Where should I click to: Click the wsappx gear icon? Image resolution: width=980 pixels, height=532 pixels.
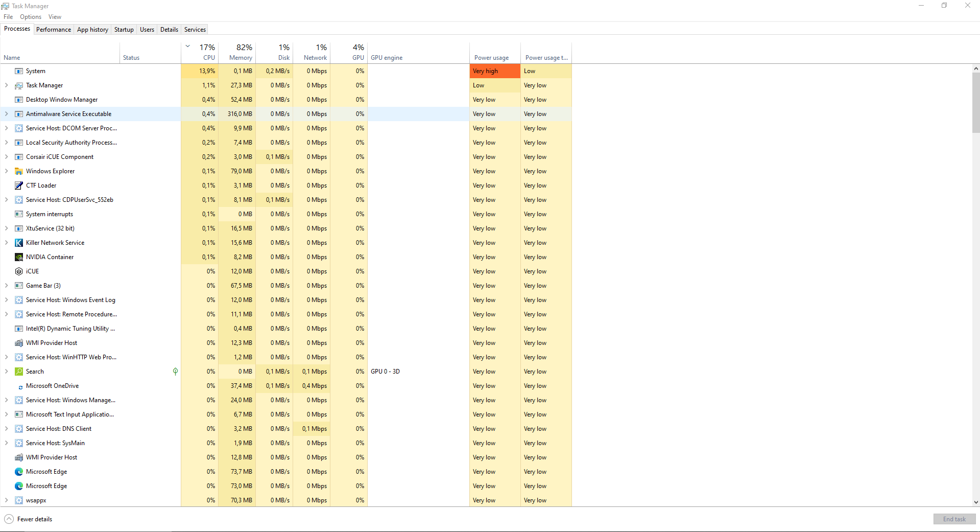(19, 500)
